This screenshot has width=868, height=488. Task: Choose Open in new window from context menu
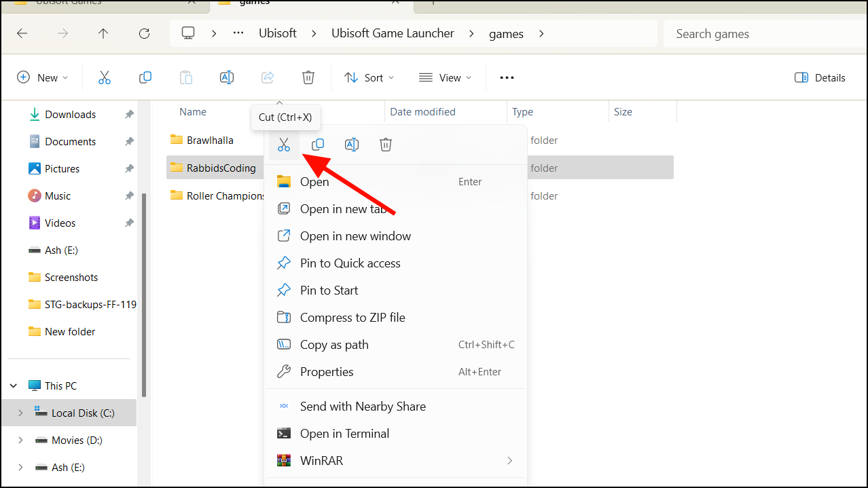pos(355,236)
